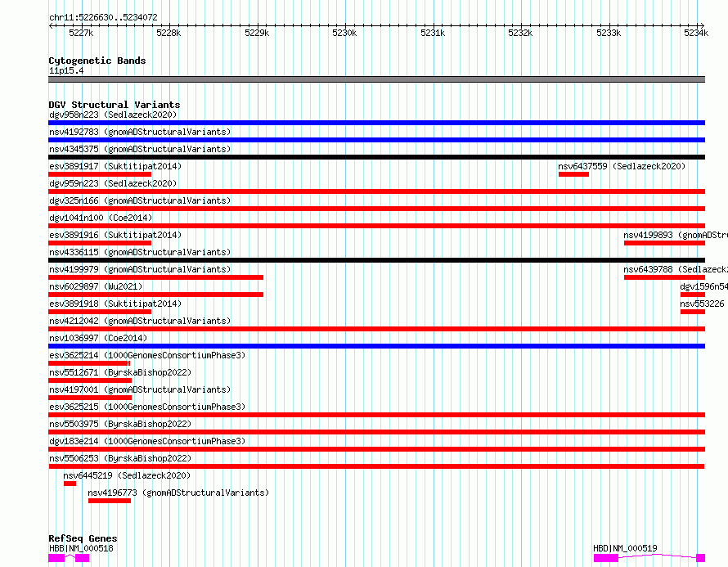The image size is (728, 567).
Task: Click the black bar under nsv4345375
Action: pos(376,157)
